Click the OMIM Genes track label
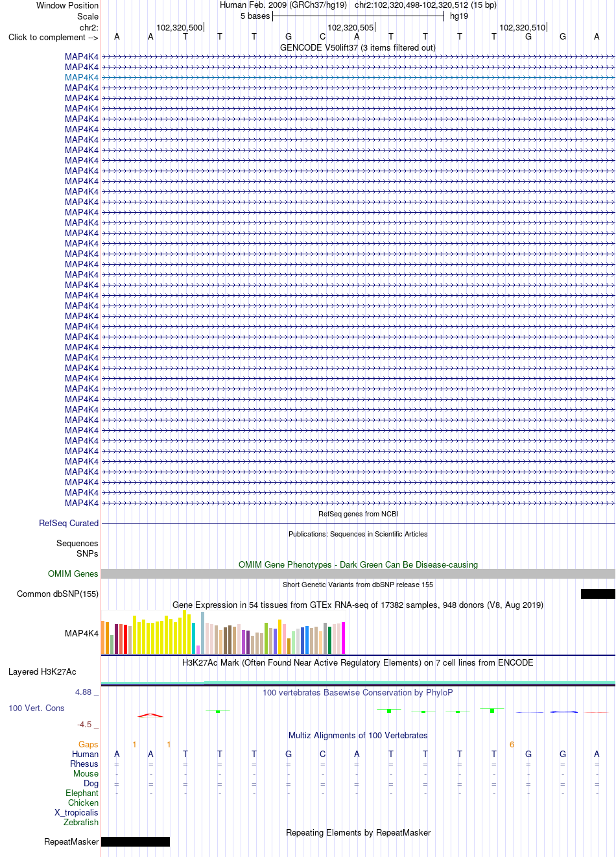Viewport: 616px width, 857px height. 73,573
